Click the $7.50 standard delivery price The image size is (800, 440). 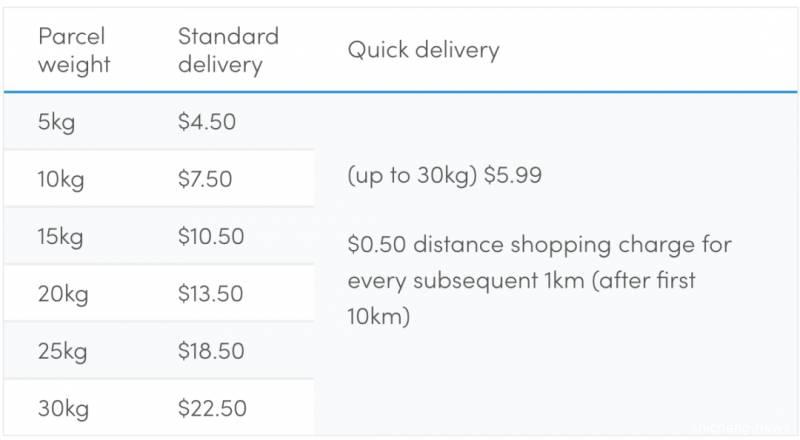point(205,179)
